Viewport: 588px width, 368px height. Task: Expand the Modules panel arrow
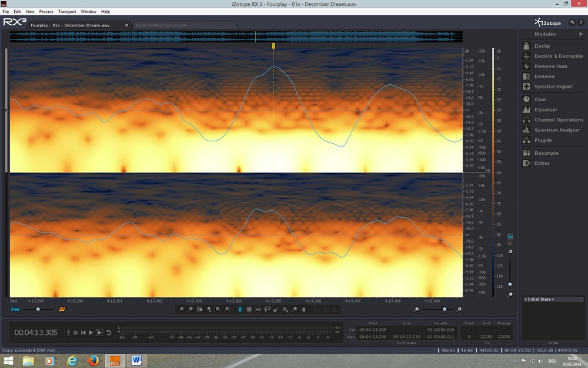tap(581, 34)
